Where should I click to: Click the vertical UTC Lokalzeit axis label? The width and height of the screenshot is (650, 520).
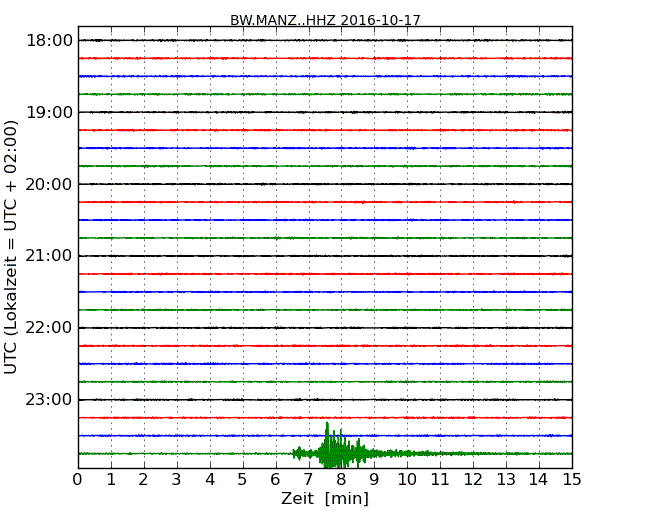[x=11, y=247]
